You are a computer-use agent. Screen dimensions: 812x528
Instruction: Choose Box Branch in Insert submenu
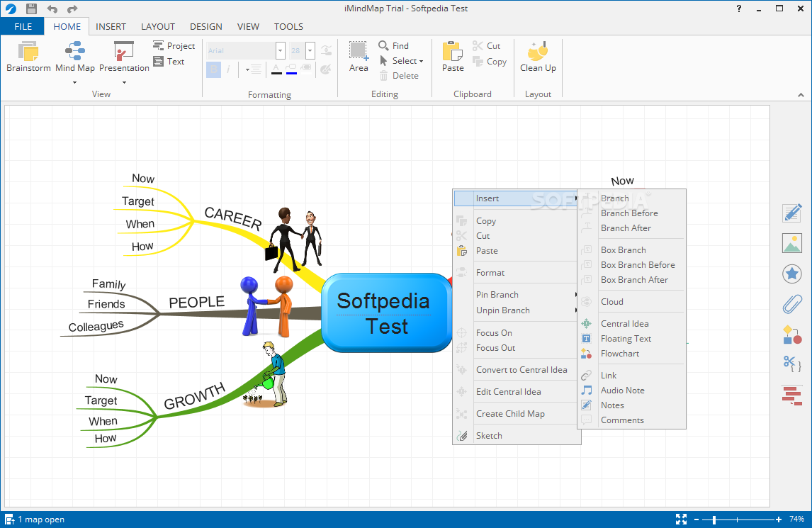(x=632, y=250)
